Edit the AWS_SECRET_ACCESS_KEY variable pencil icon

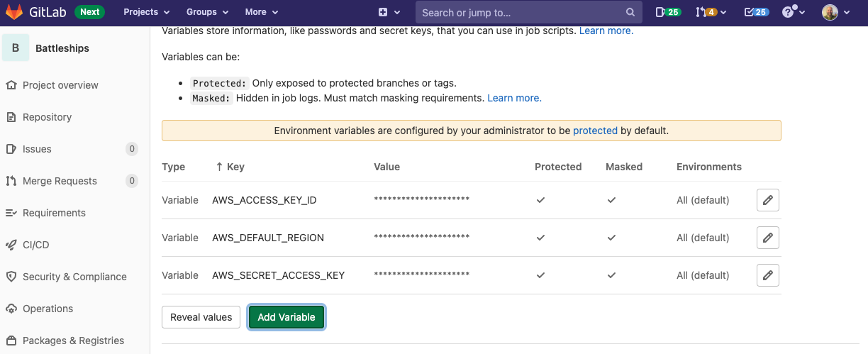coord(768,275)
